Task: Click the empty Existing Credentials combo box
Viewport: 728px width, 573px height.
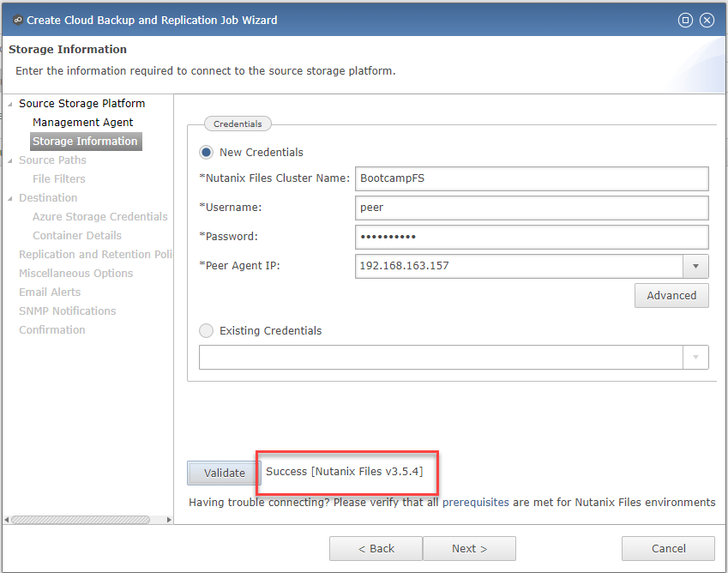Action: point(441,357)
